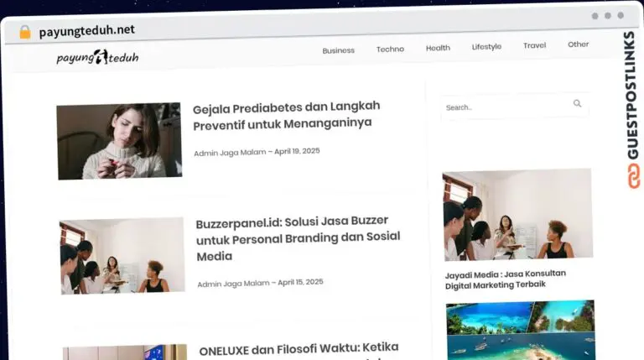The width and height of the screenshot is (644, 360).
Task: Click the woman in sweater article thumbnail
Action: [119, 141]
